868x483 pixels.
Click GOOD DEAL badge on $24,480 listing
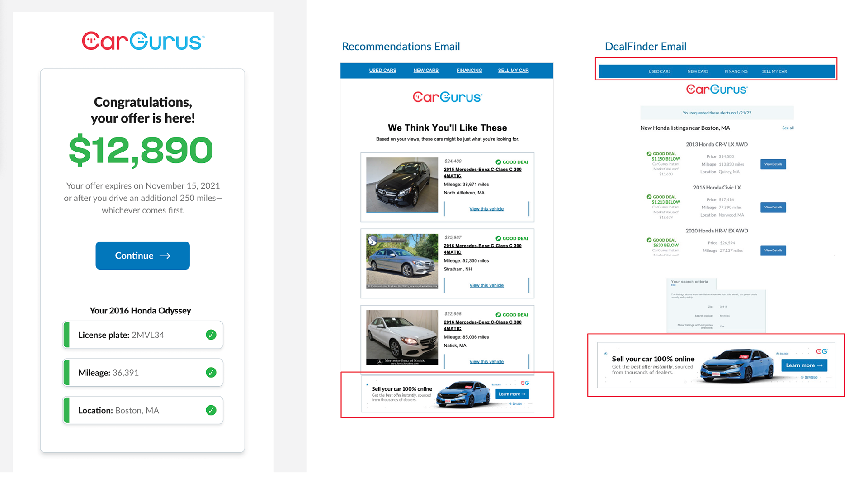coord(512,162)
